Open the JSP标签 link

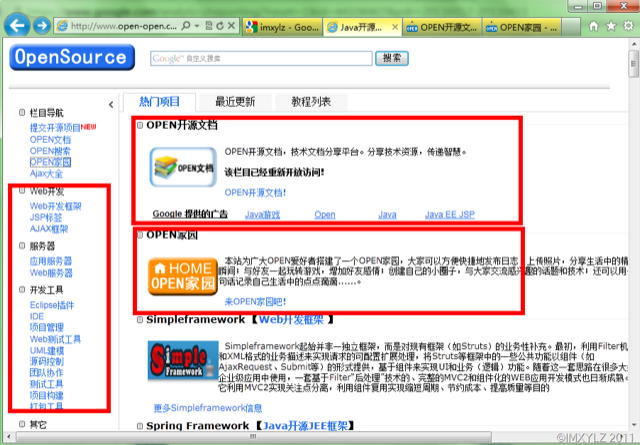(x=46, y=218)
